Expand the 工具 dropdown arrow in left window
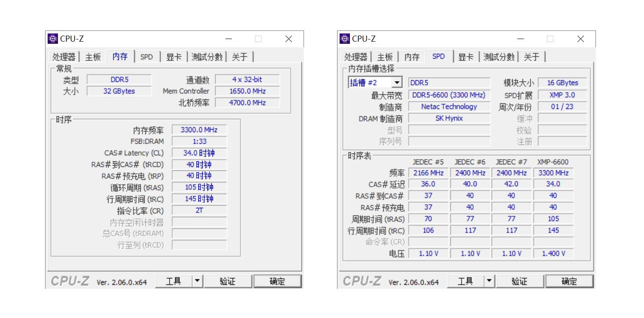Viewport: 644px width, 318px height. [x=197, y=281]
